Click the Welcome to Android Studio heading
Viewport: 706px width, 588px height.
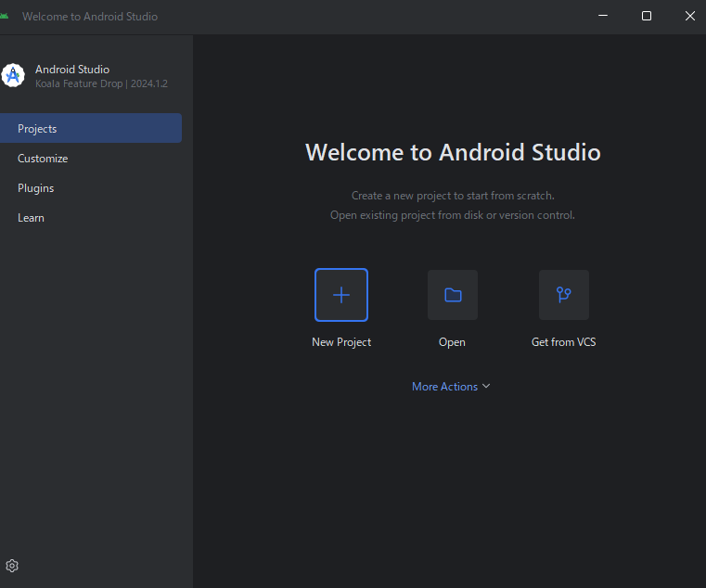click(453, 152)
